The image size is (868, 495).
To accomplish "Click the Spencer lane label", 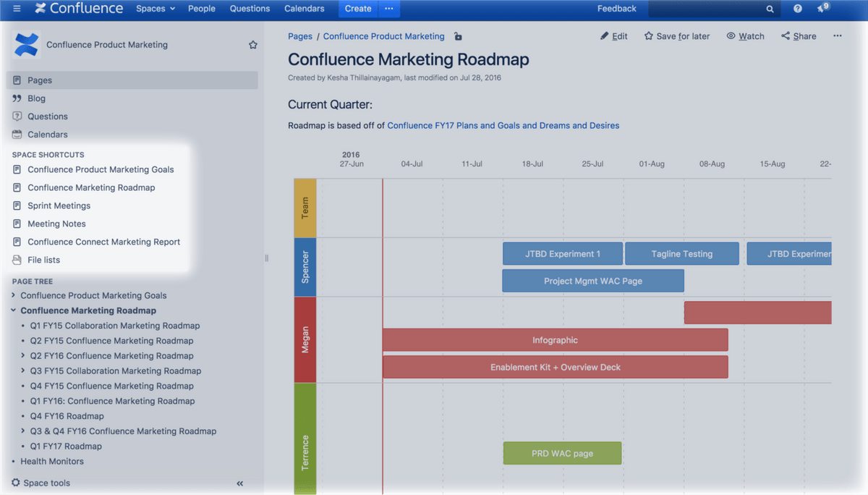I will (x=305, y=267).
